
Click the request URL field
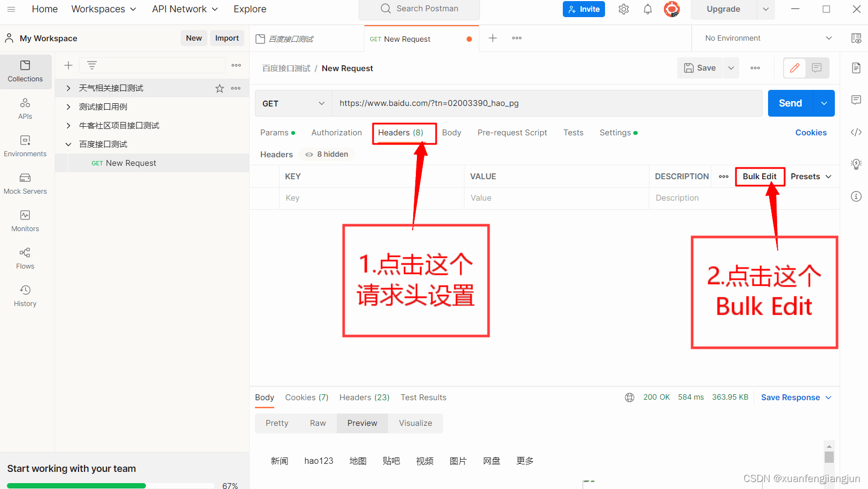pyautogui.click(x=547, y=103)
